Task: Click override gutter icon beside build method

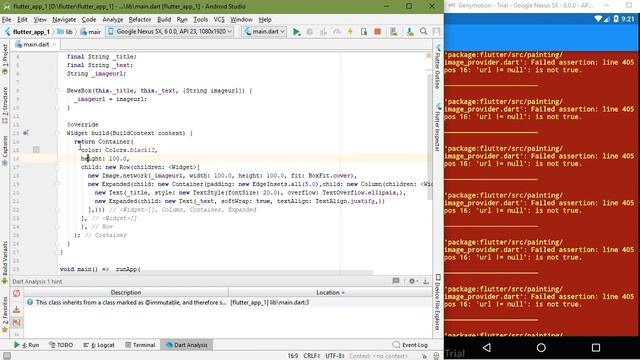Action: pyautogui.click(x=26, y=133)
